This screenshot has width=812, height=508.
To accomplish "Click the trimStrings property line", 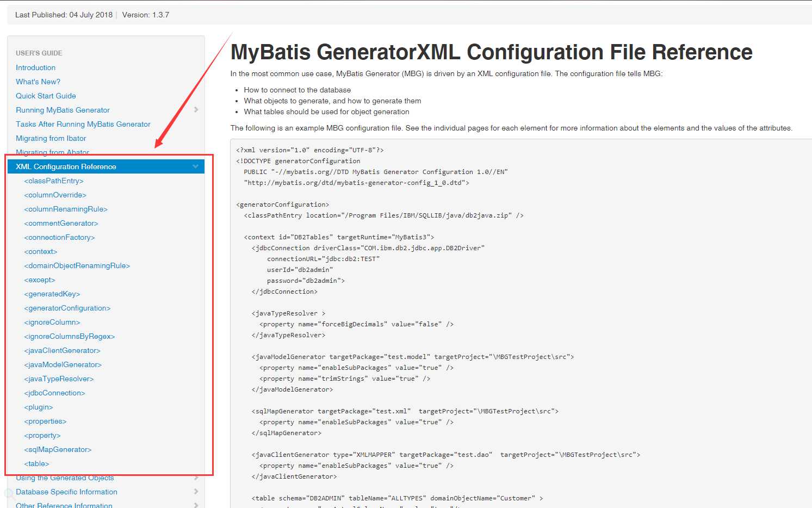I will 345,379.
